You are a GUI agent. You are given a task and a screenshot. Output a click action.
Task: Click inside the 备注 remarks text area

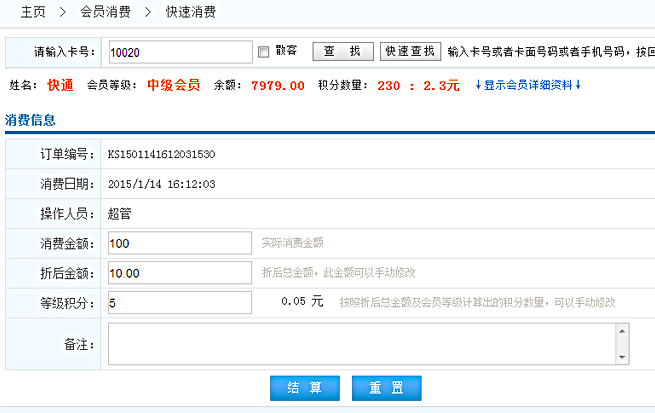[x=360, y=343]
